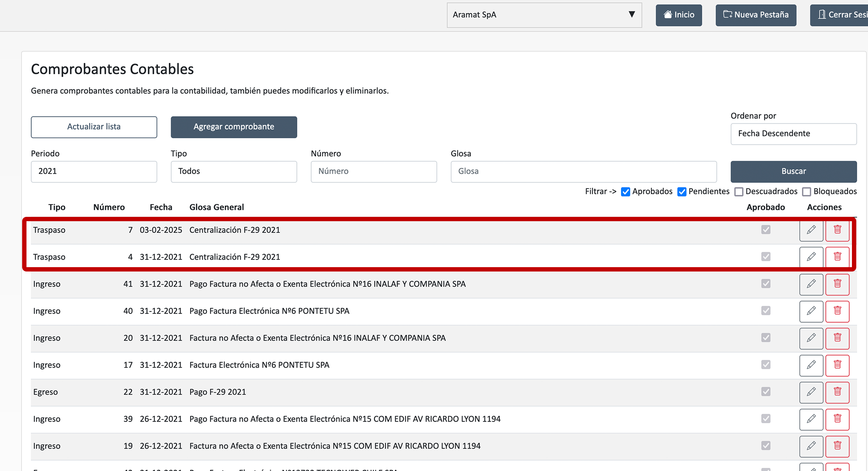Image resolution: width=868 pixels, height=471 pixels.
Task: Edit Traspaso comprobante number 7
Action: click(811, 230)
